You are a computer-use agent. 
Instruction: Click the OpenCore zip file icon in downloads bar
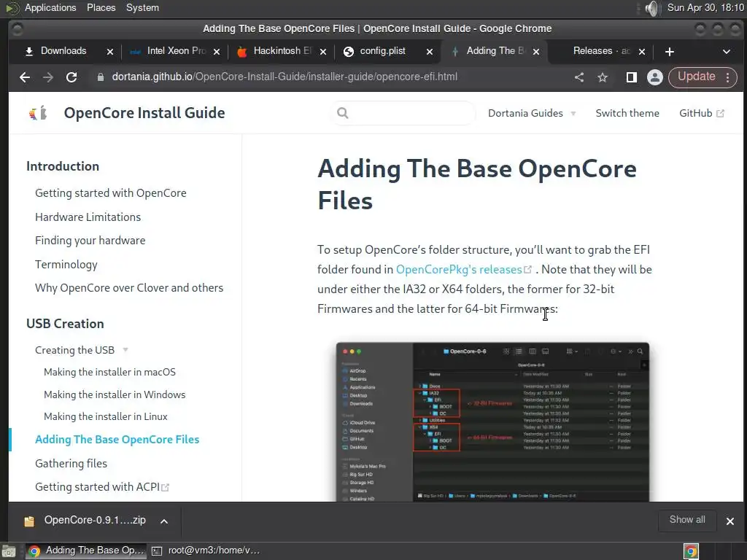29,521
